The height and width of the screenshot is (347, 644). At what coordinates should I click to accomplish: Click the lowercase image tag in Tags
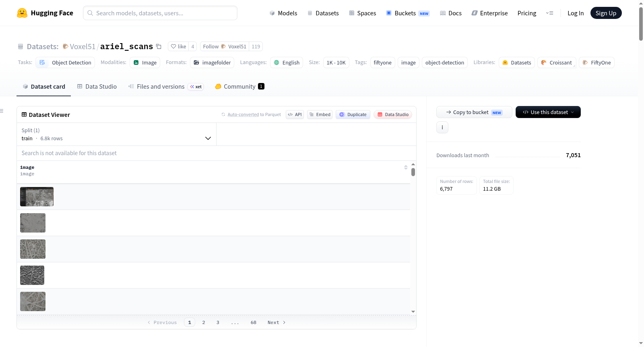coord(409,62)
